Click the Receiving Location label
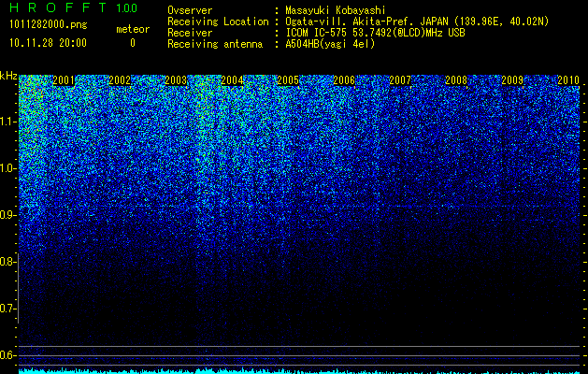Image resolution: width=588 pixels, height=374 pixels. point(218,22)
